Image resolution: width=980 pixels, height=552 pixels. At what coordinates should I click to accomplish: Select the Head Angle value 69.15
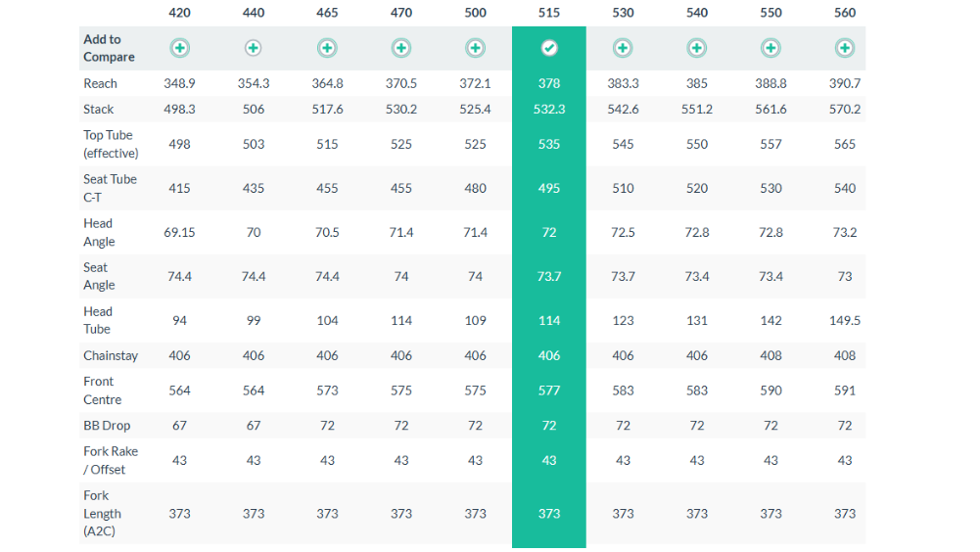point(180,232)
